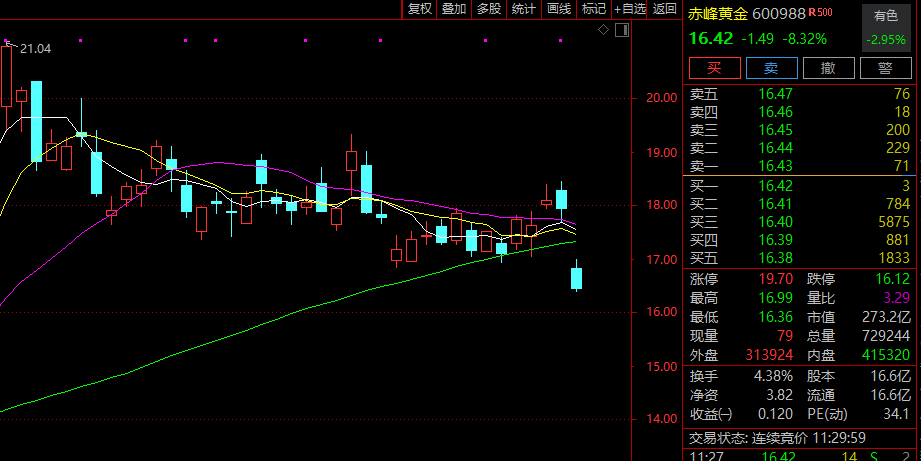Click the blue 卖 sell button
The height and width of the screenshot is (461, 921).
point(771,68)
